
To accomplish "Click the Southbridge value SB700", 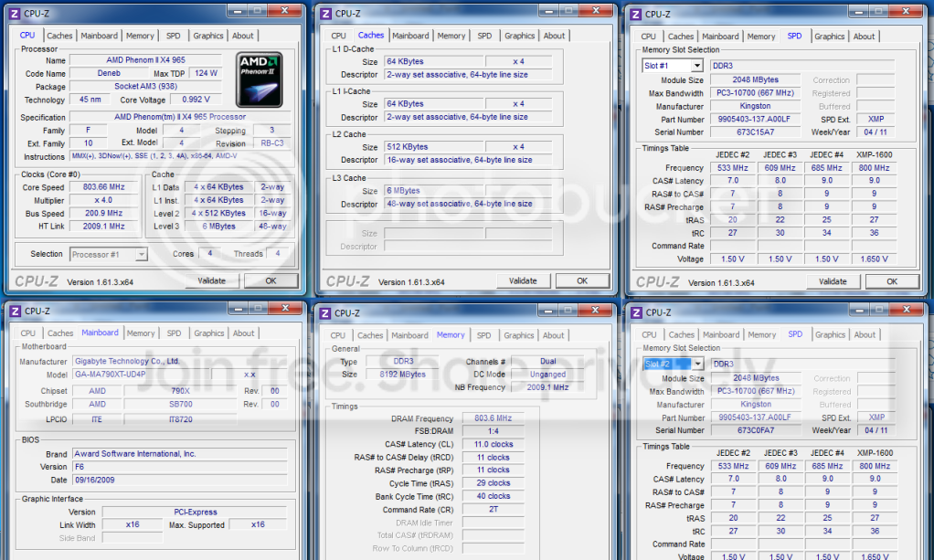I will [180, 404].
